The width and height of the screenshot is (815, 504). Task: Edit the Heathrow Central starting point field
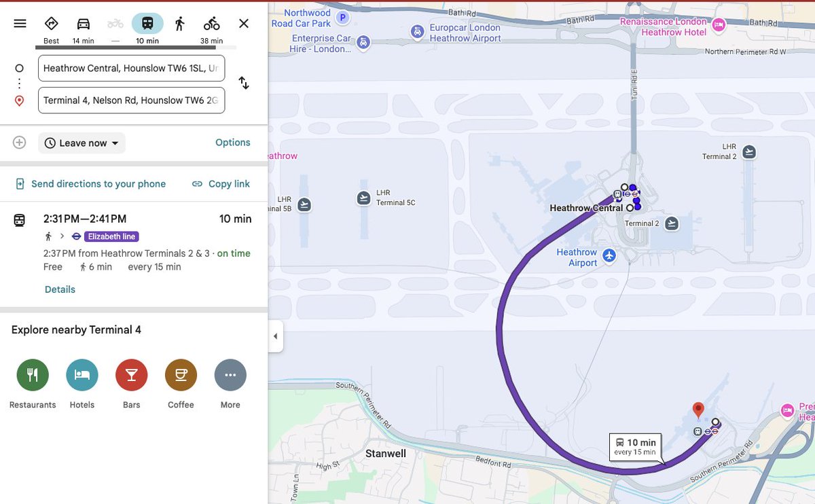[x=131, y=68]
